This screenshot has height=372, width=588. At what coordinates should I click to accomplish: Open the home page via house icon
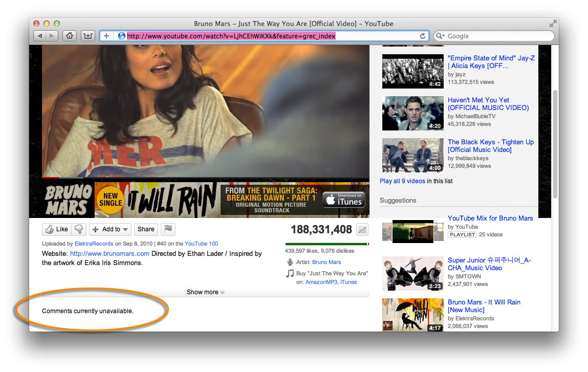[70, 36]
